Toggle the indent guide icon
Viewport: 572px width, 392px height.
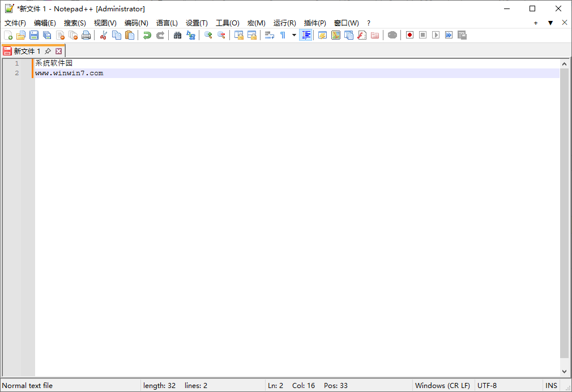pos(306,35)
